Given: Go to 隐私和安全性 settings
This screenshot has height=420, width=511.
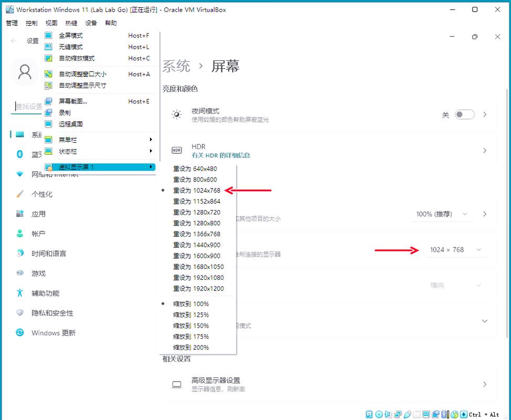Looking at the screenshot, I should pyautogui.click(x=52, y=313).
